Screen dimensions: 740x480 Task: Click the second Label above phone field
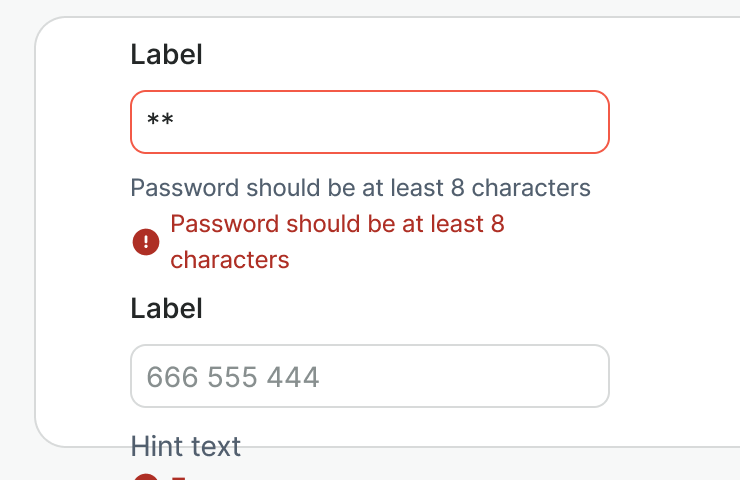coord(166,309)
